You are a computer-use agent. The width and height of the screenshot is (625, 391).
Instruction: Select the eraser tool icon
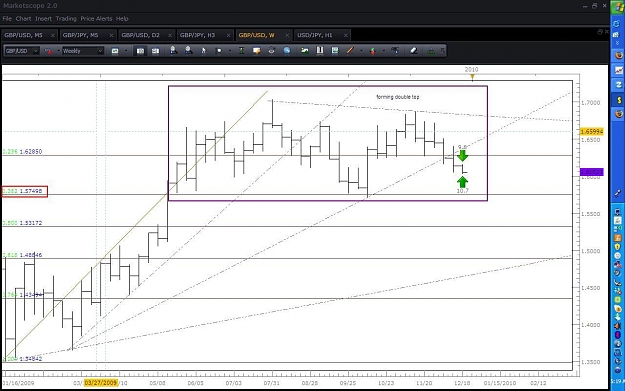point(414,51)
